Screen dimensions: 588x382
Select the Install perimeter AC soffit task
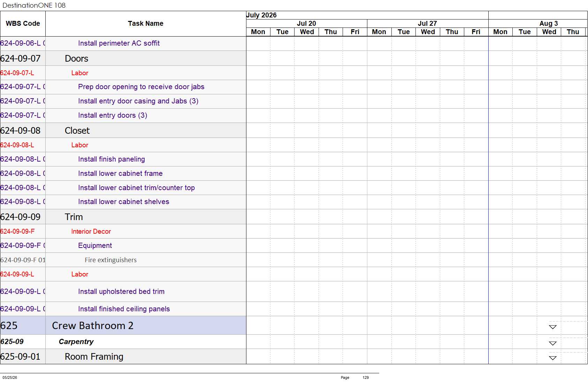coord(119,43)
